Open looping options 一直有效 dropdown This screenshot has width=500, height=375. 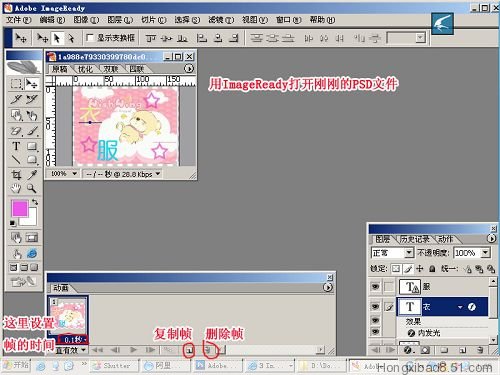(71, 350)
